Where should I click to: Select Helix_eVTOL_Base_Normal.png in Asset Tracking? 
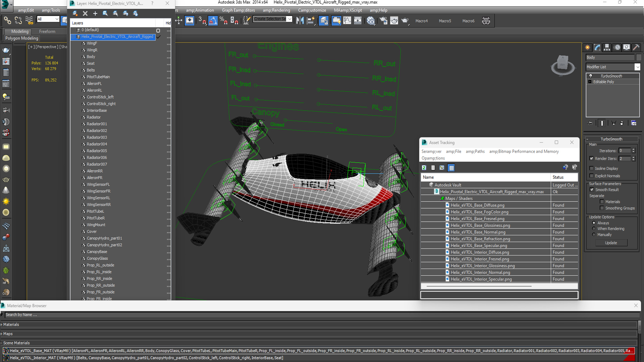coord(478,232)
